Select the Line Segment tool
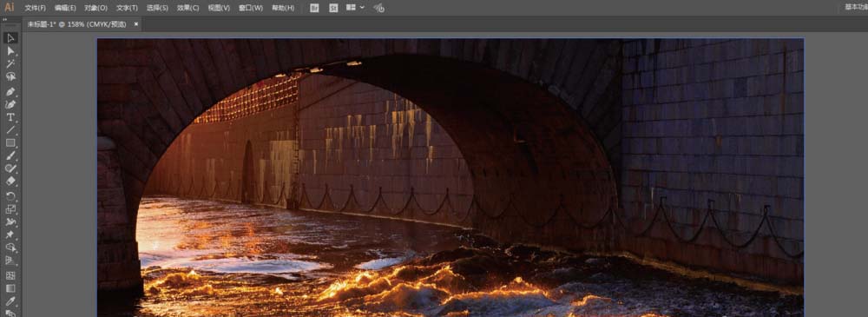This screenshot has width=868, height=317. (x=10, y=130)
